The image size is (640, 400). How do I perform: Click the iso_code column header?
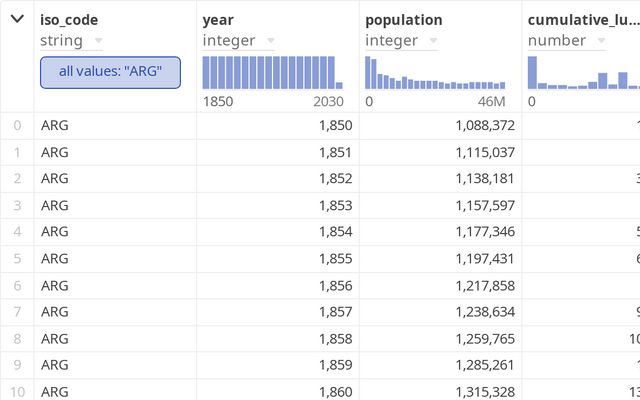click(69, 19)
